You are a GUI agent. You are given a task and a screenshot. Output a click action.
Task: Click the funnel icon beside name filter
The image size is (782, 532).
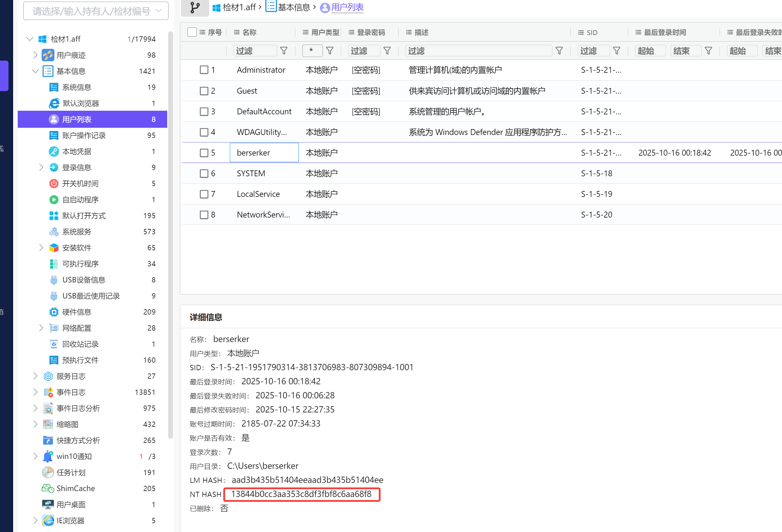pos(284,51)
